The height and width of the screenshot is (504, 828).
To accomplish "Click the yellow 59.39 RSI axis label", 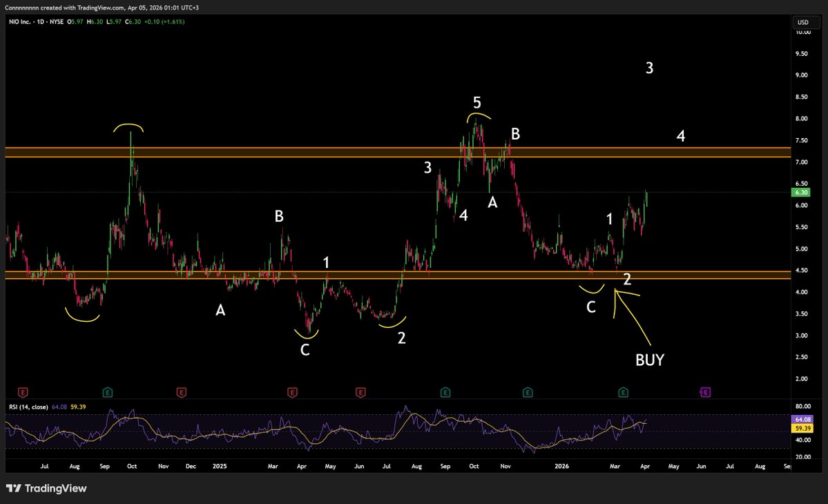I will (802, 429).
